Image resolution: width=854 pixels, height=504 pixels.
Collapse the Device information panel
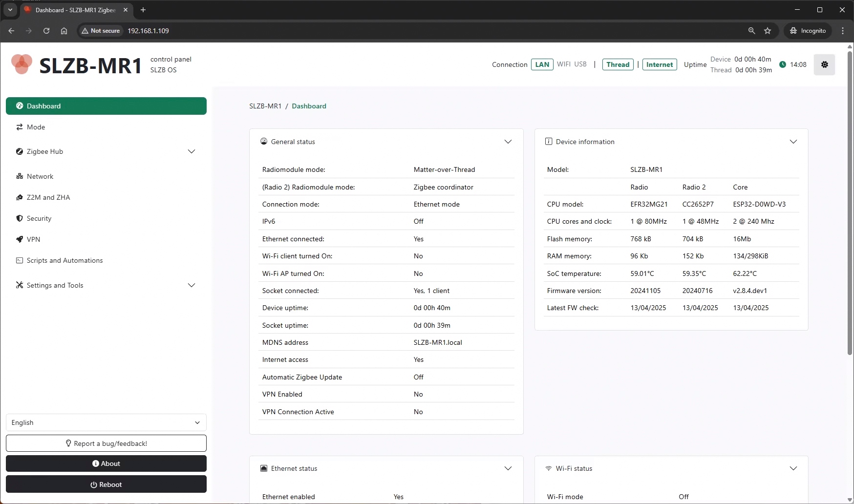point(793,142)
